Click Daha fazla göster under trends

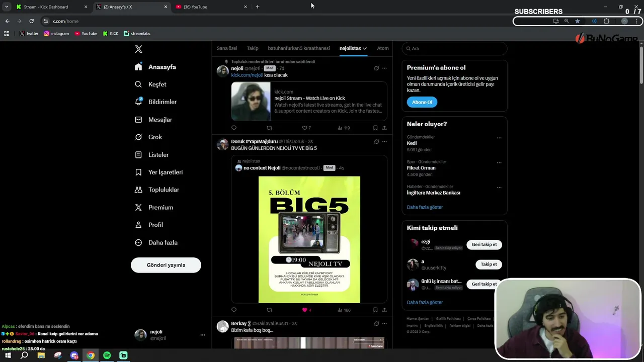tap(425, 207)
